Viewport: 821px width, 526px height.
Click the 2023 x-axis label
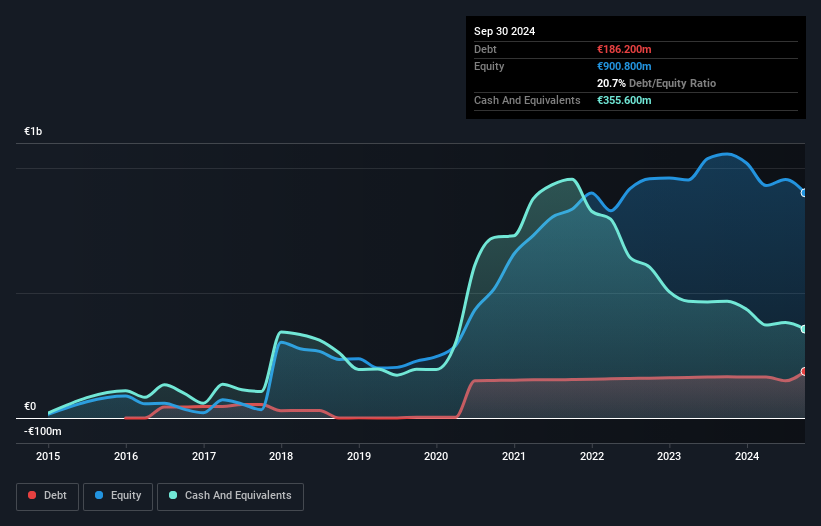click(x=669, y=456)
